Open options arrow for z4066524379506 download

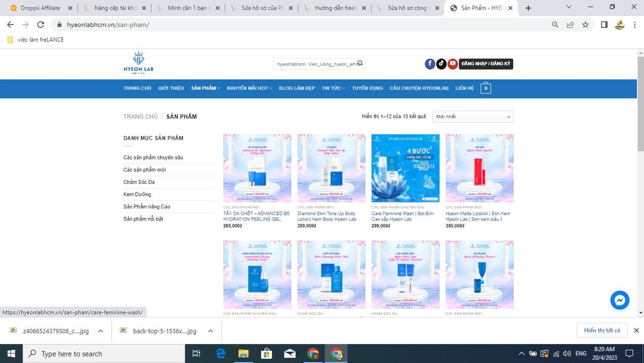pyautogui.click(x=100, y=331)
